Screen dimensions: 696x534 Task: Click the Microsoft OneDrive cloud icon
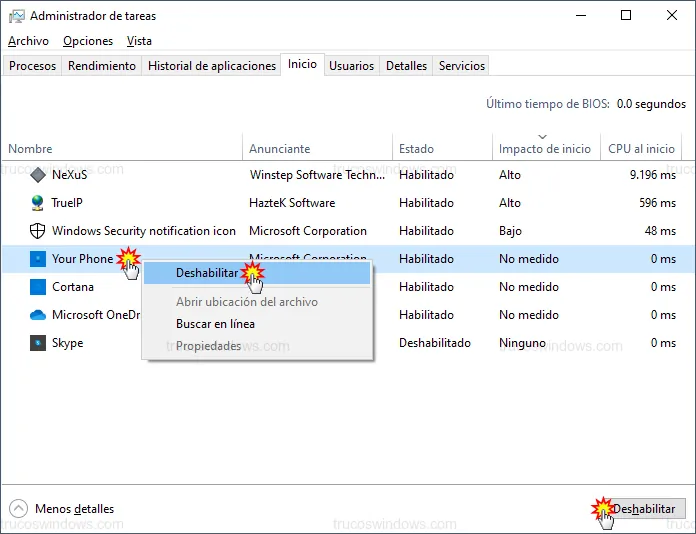tap(38, 315)
